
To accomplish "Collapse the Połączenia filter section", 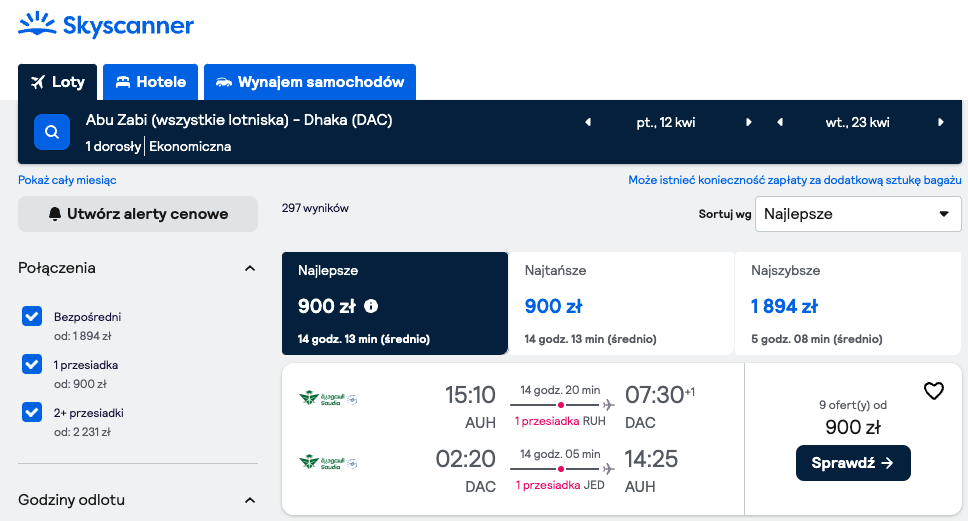I will coord(249,268).
